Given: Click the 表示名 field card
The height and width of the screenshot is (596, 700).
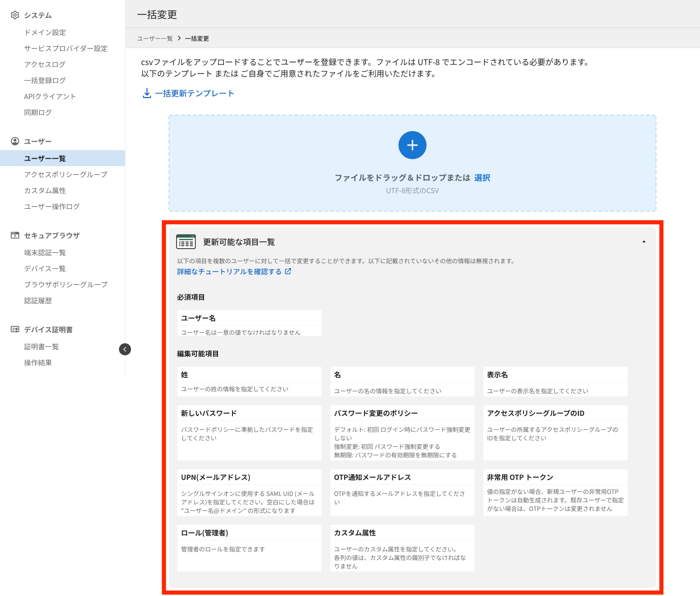Looking at the screenshot, I should pyautogui.click(x=555, y=382).
